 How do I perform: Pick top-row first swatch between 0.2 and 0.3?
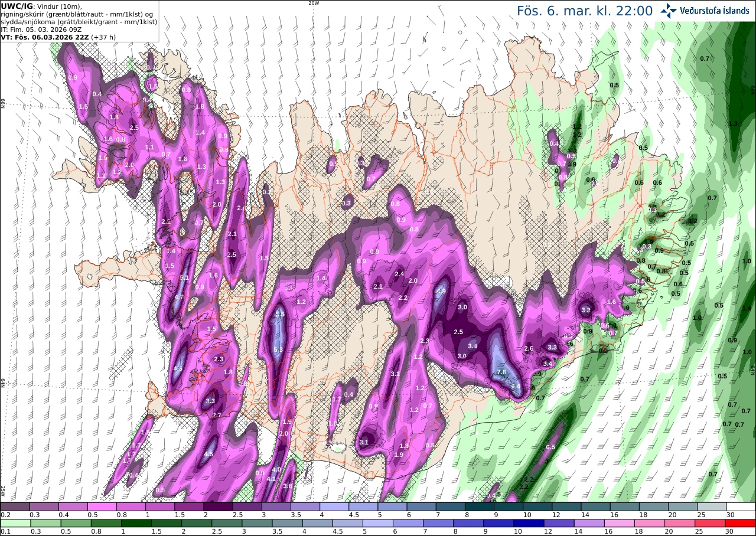pos(15,506)
